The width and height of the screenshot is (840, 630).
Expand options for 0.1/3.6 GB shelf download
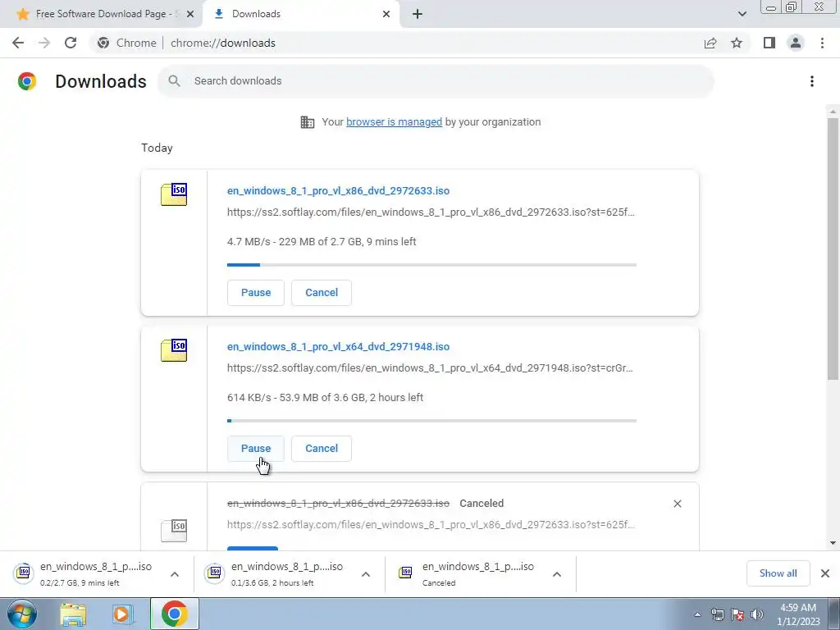tap(366, 574)
